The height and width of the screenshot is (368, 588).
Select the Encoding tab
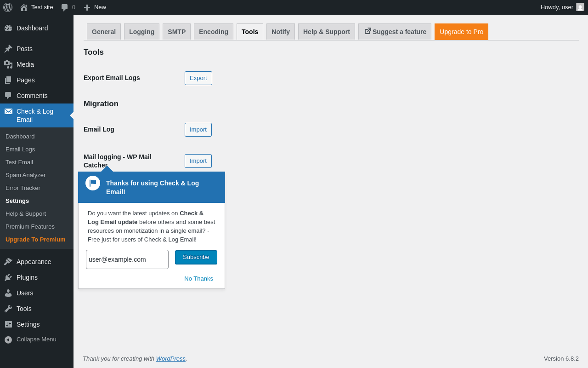coord(214,32)
